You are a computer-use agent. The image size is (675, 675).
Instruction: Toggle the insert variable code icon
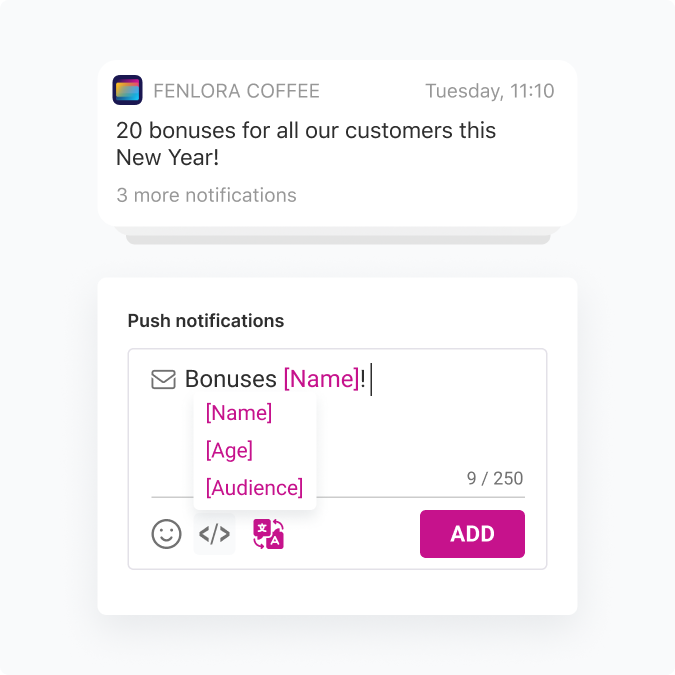pyautogui.click(x=214, y=534)
